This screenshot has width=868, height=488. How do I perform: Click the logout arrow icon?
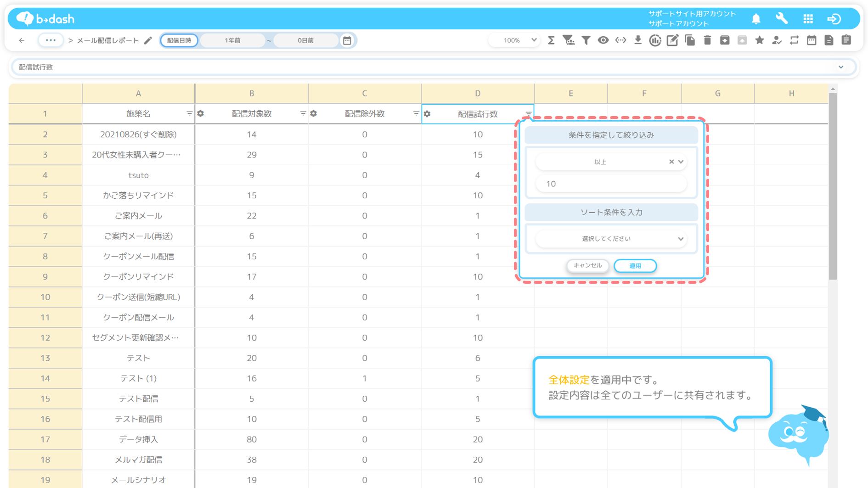coord(834,19)
